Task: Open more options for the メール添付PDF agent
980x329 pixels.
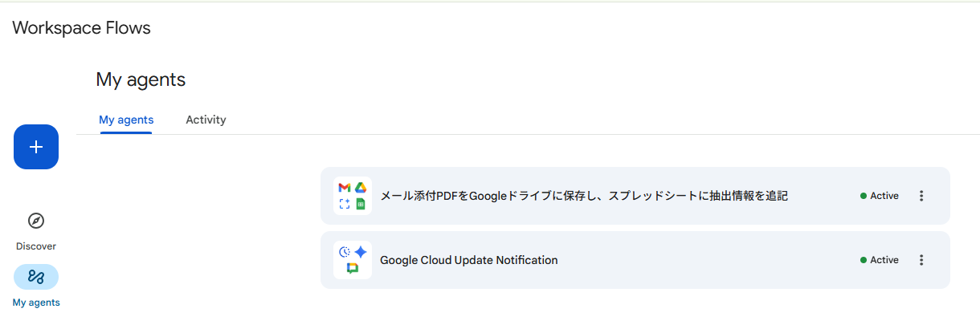Action: (921, 196)
